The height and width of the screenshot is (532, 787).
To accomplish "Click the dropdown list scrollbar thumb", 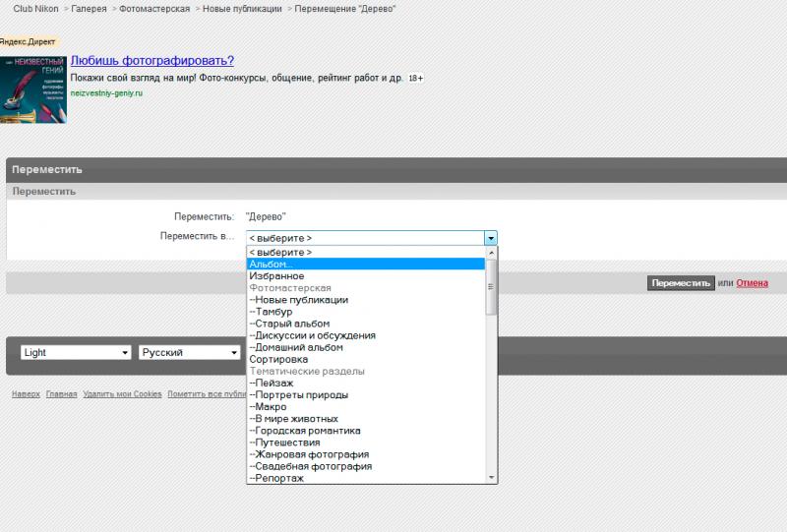I will (x=491, y=287).
